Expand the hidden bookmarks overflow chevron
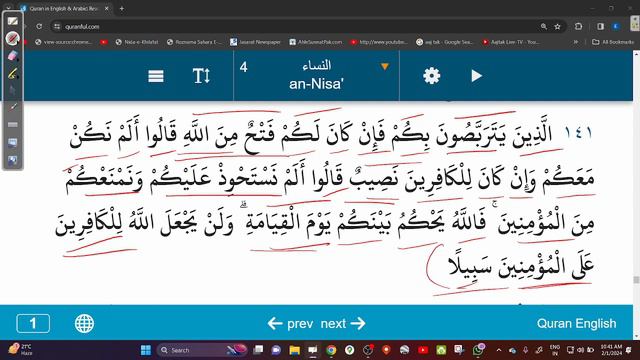This screenshot has height=360, width=640. tap(576, 42)
